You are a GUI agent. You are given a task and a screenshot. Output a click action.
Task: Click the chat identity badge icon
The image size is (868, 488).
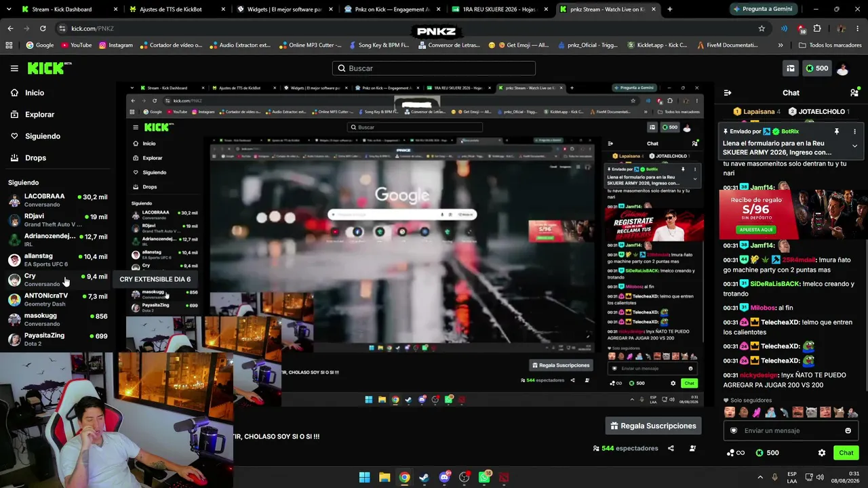(734, 430)
